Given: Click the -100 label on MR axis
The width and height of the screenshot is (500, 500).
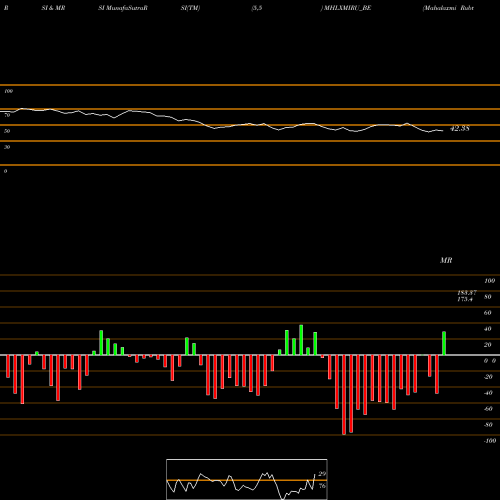Looking at the screenshot, I should tap(490, 441).
